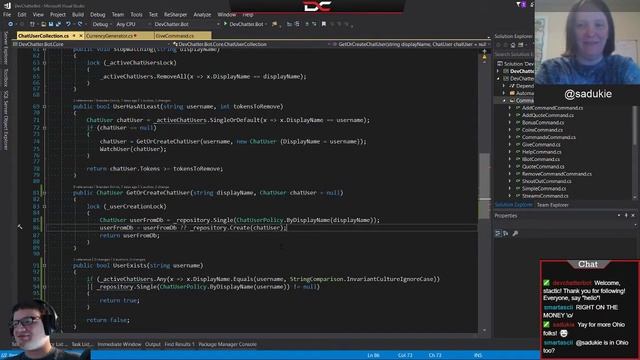Open the Build menu
The height and width of the screenshot is (360, 640).
pos(78,15)
